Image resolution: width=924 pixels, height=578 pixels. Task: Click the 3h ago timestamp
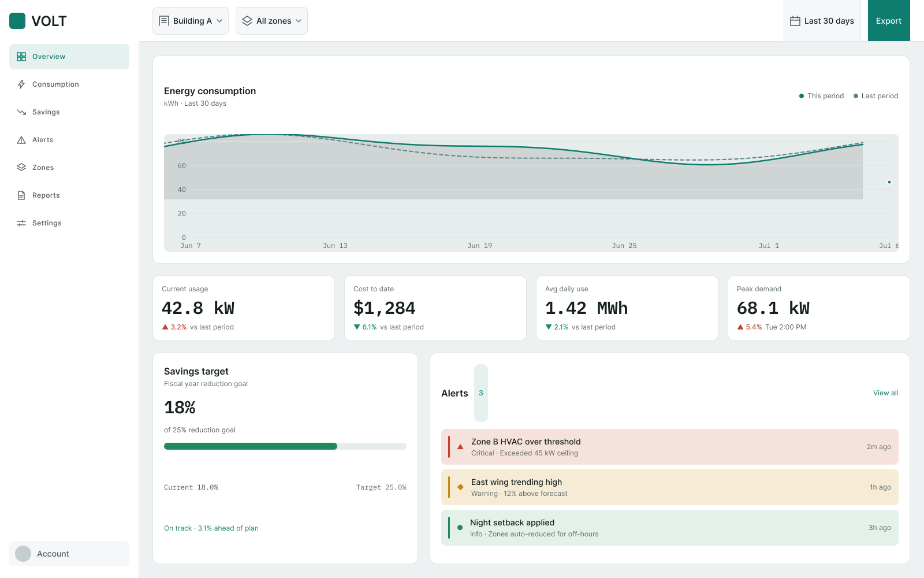pyautogui.click(x=880, y=528)
